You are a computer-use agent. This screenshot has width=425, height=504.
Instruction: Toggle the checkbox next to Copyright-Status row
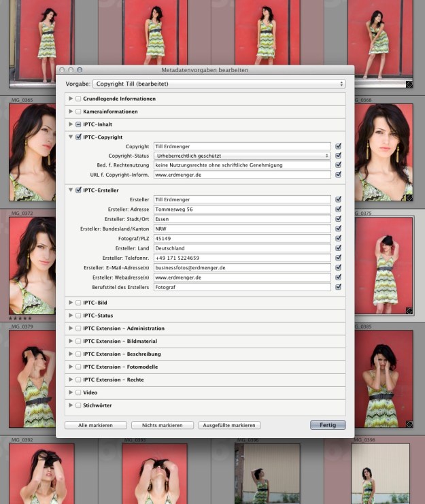tap(339, 156)
